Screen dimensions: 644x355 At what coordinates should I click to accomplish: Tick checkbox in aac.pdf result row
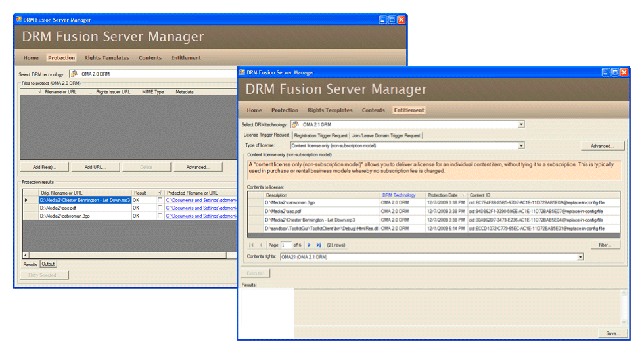160,208
